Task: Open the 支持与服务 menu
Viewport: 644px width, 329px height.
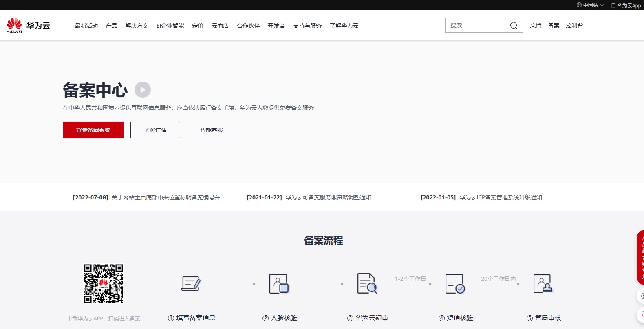Action: (x=307, y=26)
